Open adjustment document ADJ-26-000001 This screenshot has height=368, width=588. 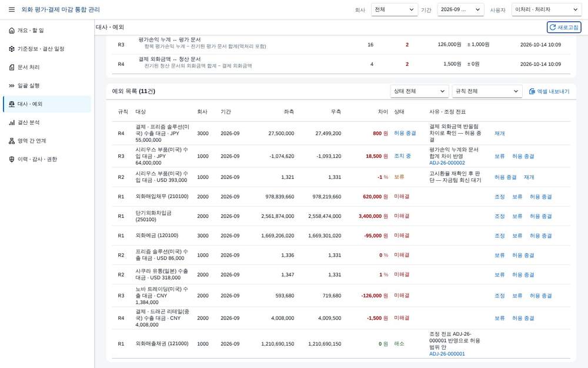tap(447, 354)
